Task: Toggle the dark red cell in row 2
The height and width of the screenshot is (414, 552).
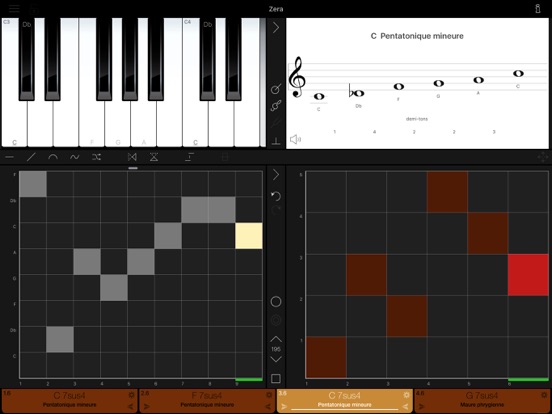Action: click(x=407, y=316)
